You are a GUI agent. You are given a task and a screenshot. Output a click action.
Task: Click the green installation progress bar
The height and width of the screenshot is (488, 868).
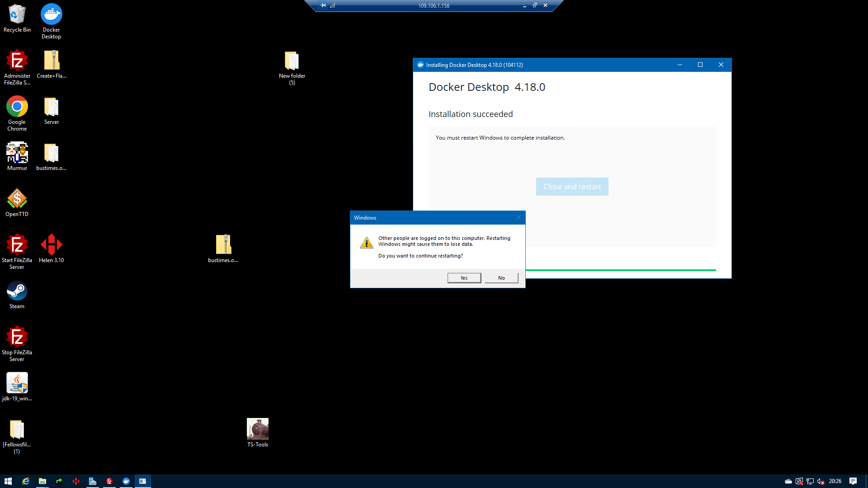pos(620,270)
